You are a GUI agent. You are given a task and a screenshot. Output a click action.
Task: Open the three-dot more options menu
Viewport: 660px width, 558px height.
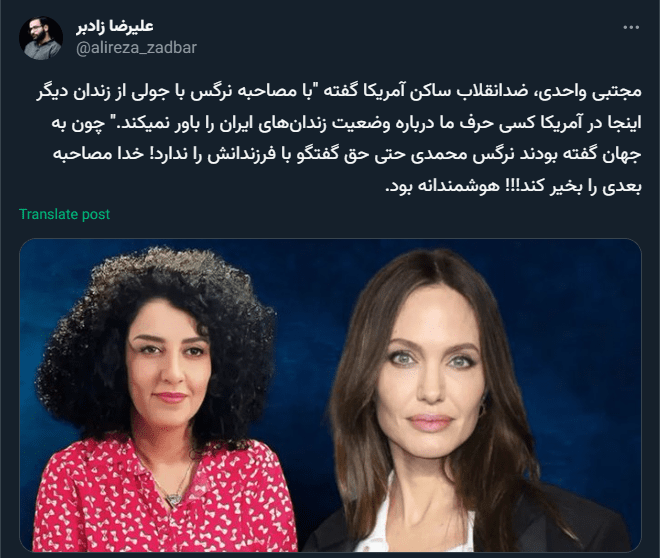631,27
